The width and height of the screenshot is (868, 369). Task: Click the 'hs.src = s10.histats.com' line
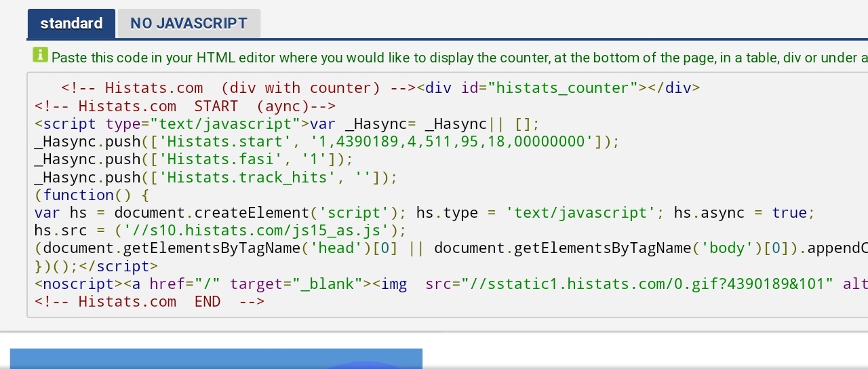point(220,230)
